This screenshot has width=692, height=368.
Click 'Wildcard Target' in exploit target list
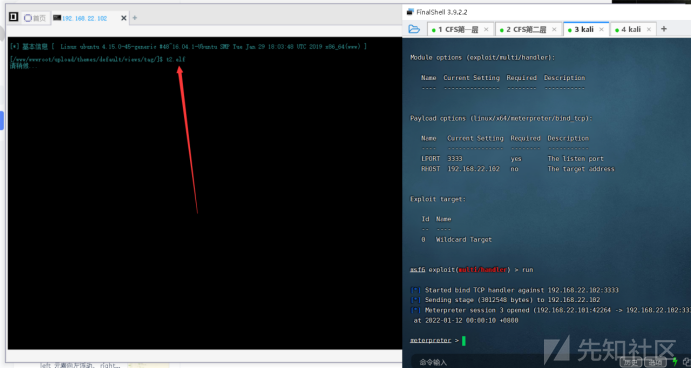click(x=464, y=240)
